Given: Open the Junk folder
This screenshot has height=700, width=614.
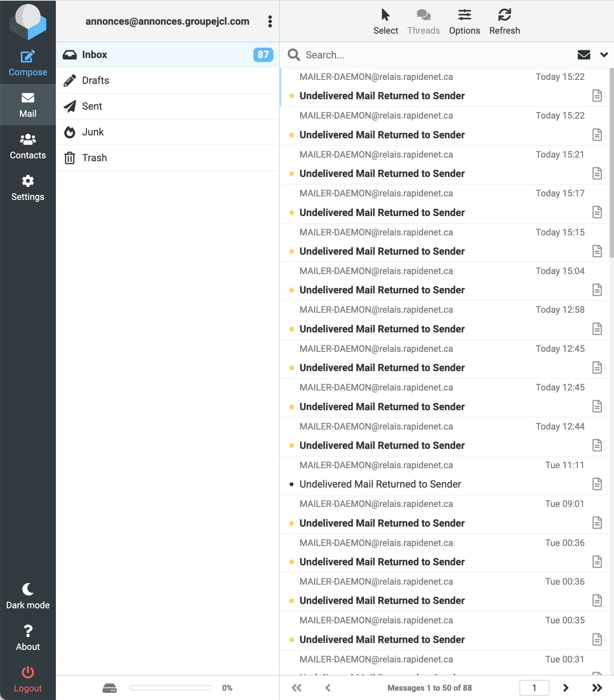Looking at the screenshot, I should tap(93, 132).
